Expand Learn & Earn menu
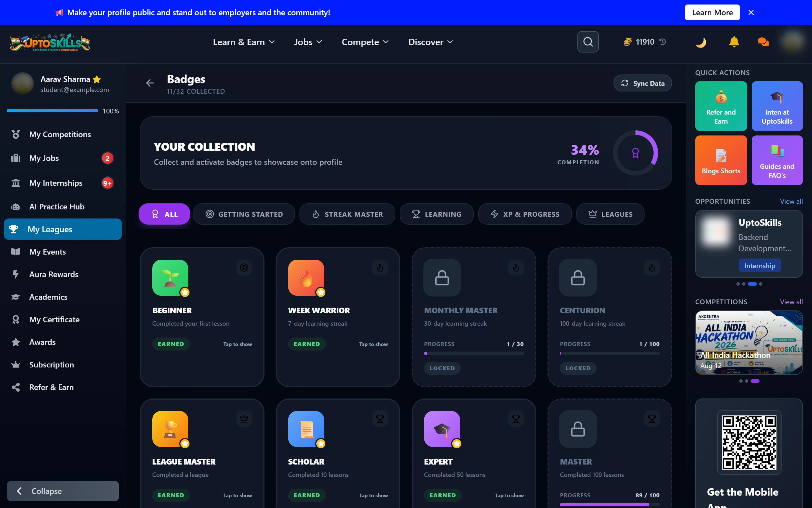Screen dimensions: 812x508 coord(244,42)
